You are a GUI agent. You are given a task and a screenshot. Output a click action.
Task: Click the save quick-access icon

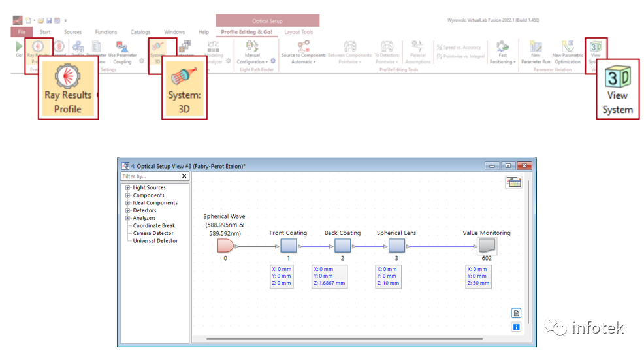49,20
